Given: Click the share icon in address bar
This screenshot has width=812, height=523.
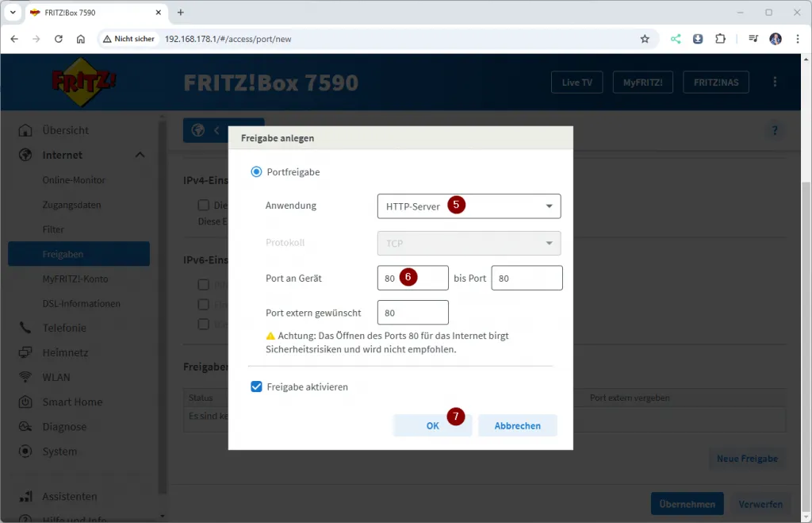Looking at the screenshot, I should [676, 39].
